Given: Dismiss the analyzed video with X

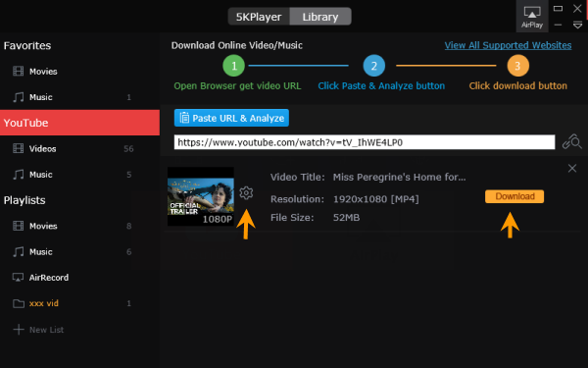Looking at the screenshot, I should pos(572,168).
